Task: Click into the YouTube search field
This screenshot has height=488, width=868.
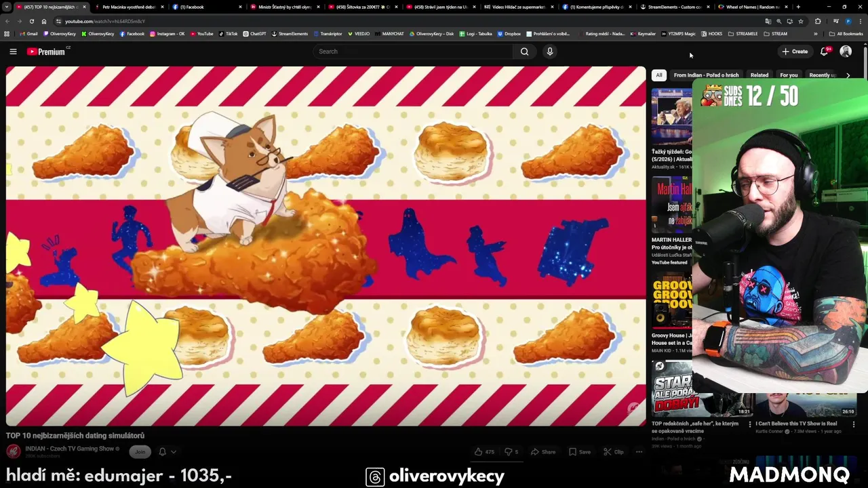Action: click(x=413, y=52)
